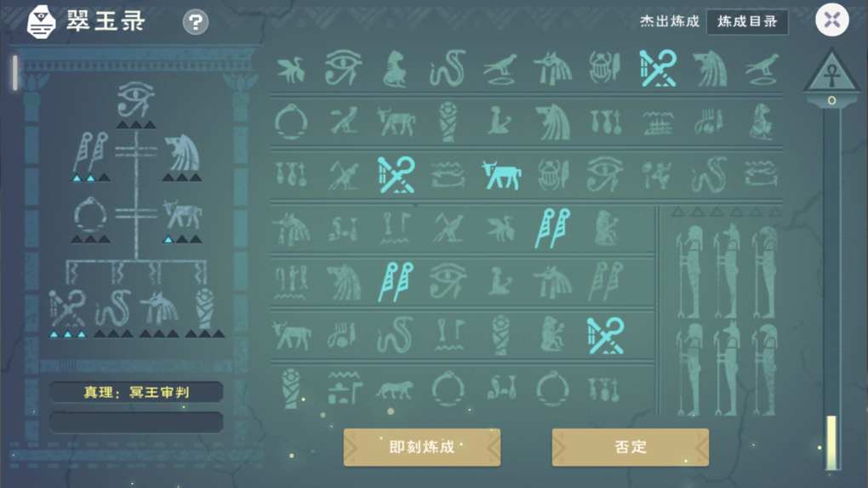Click the 否定 button
868x488 pixels.
point(630,447)
